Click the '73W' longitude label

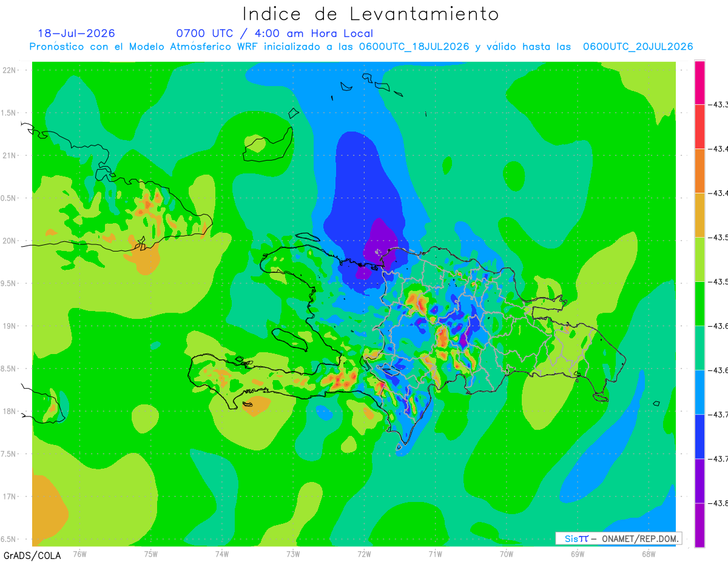coord(293,554)
